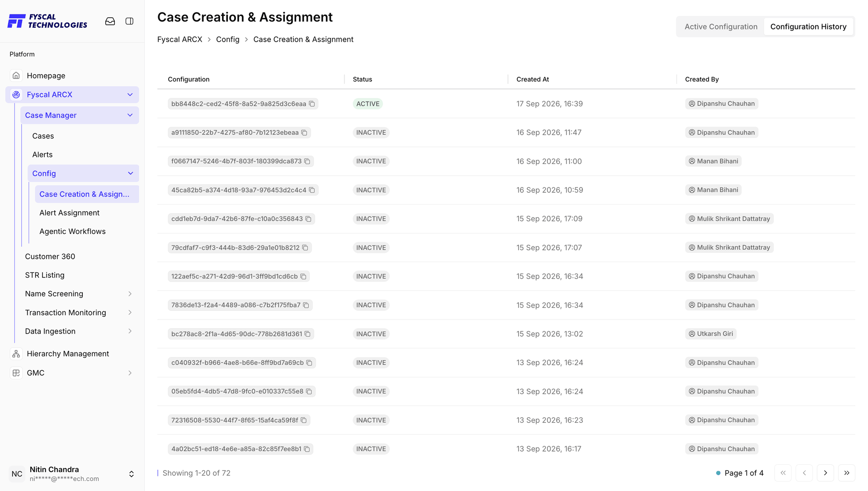
Task: Go to Cases in sidebar
Action: point(43,136)
